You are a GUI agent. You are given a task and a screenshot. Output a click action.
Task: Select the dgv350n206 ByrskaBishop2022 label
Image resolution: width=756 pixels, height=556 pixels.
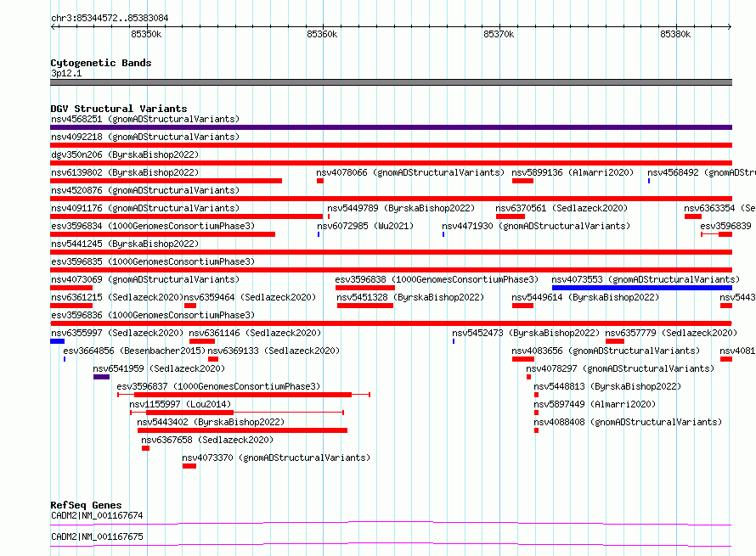click(125, 154)
